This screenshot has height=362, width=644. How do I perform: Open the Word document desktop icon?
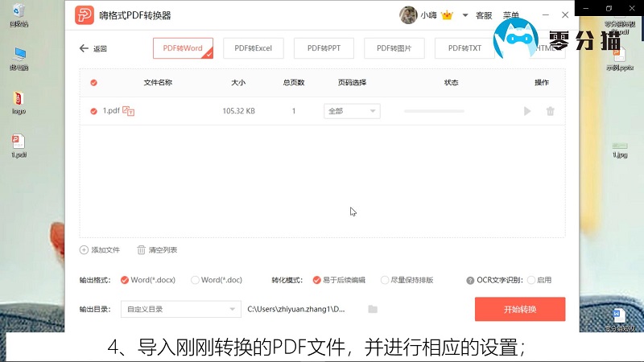click(x=620, y=319)
